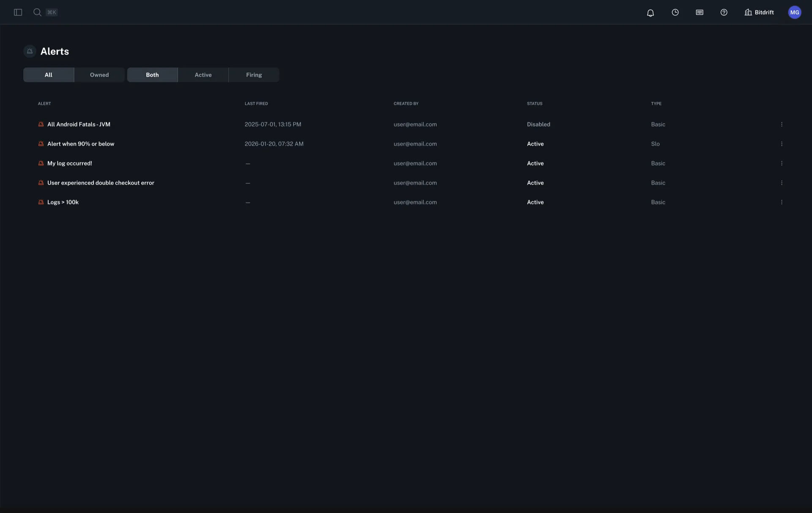Open actions menu for Logs > 100k
This screenshot has width=812, height=513.
coord(782,202)
